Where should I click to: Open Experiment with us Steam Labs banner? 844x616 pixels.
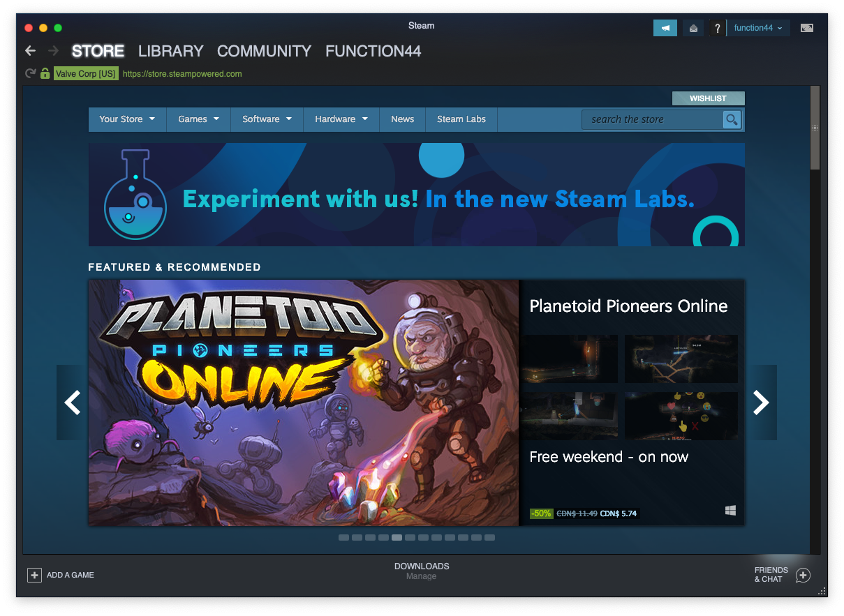[x=417, y=195]
